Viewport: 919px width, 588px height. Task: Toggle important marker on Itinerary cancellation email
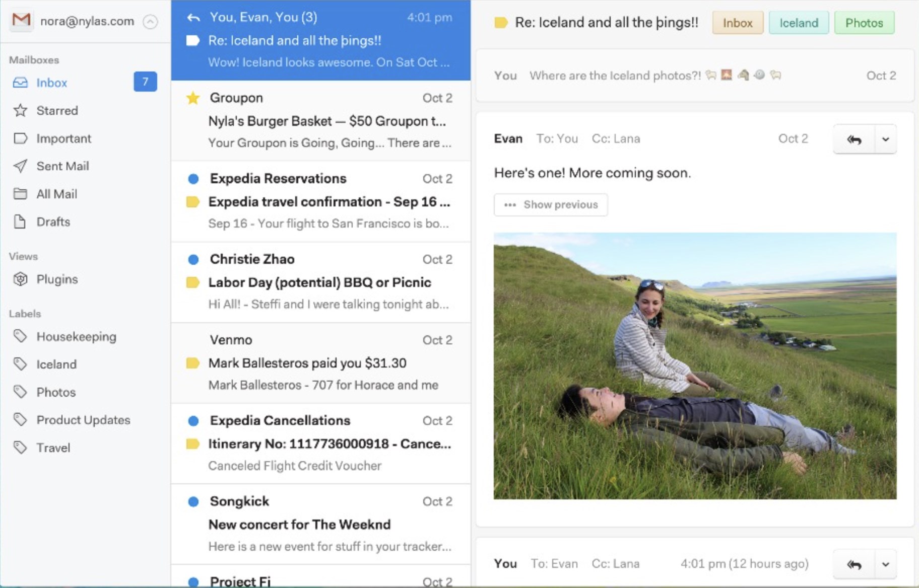tap(193, 444)
